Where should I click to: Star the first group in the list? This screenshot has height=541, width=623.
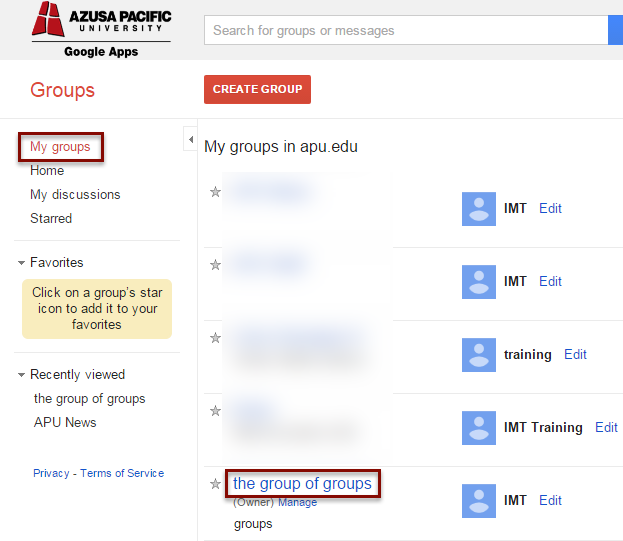[215, 192]
